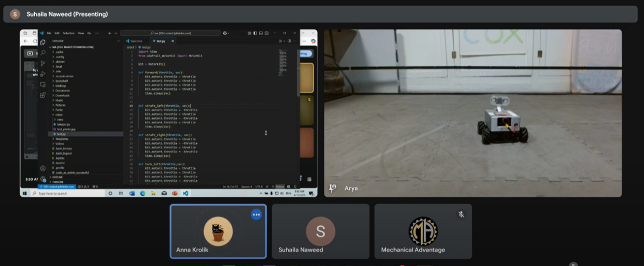644x266 pixels.
Task: Click Python language mode in status bar
Action: click(280, 186)
